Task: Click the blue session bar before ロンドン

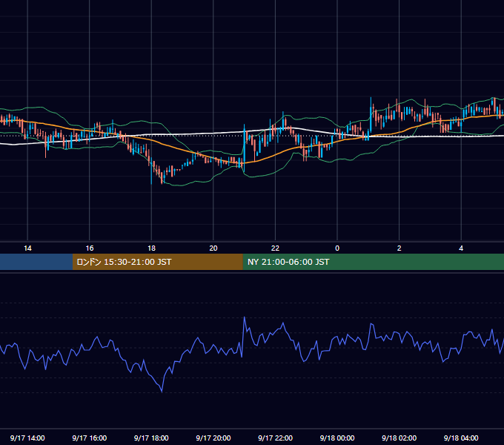Action: coord(36,262)
